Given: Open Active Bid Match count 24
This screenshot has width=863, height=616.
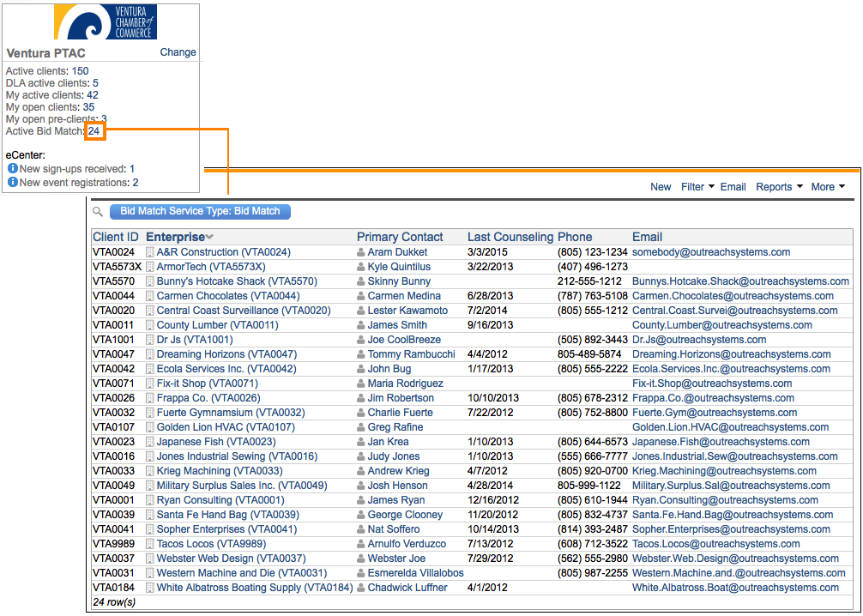Looking at the screenshot, I should point(94,131).
